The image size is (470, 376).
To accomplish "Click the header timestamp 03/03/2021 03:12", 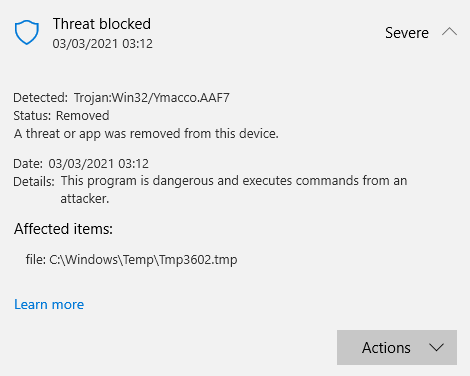I will pos(103,44).
